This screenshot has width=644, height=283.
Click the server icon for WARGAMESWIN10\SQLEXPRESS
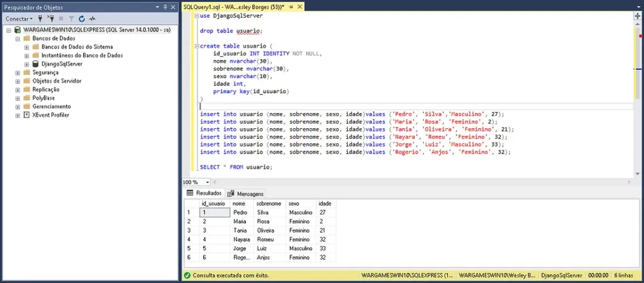(x=18, y=30)
